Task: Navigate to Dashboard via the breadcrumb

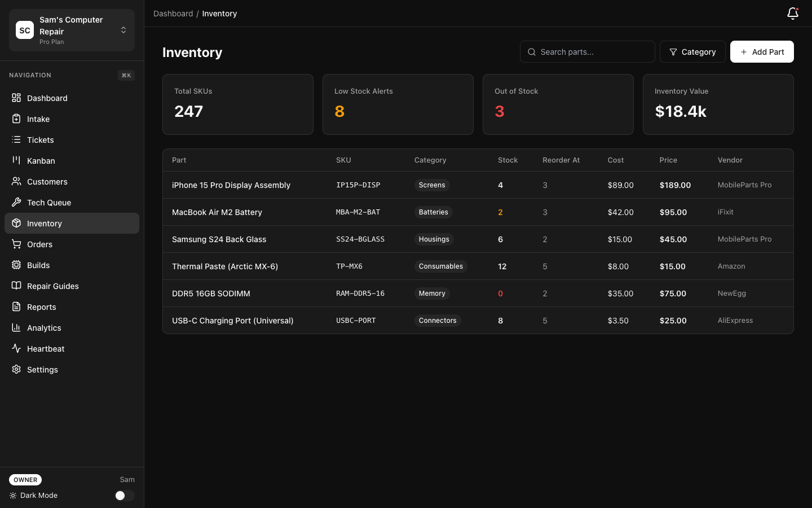Action: (x=173, y=13)
